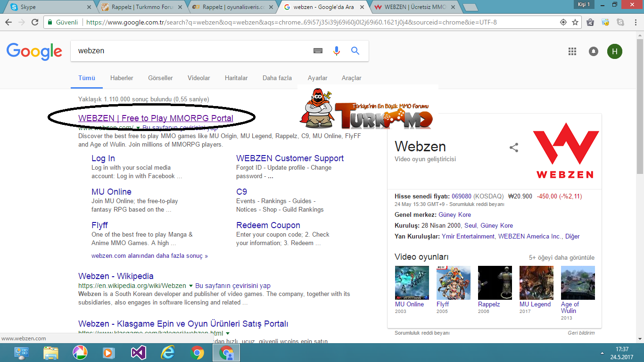
Task: Click the share icon in Webzen panel
Action: (514, 148)
